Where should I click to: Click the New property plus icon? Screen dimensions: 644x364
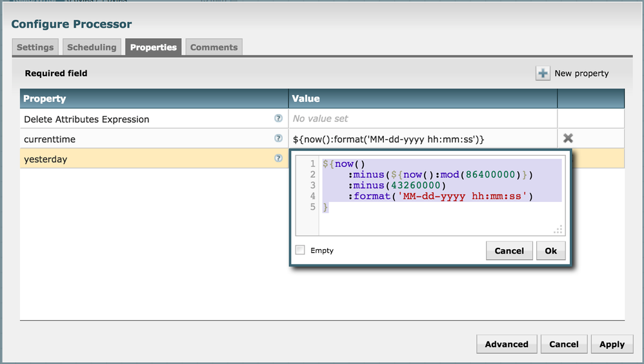coord(543,74)
